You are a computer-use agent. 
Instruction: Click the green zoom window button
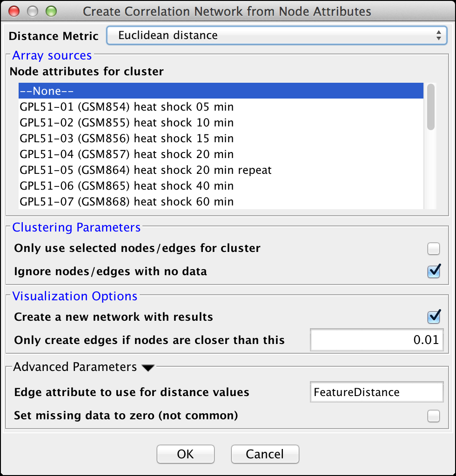(x=51, y=11)
